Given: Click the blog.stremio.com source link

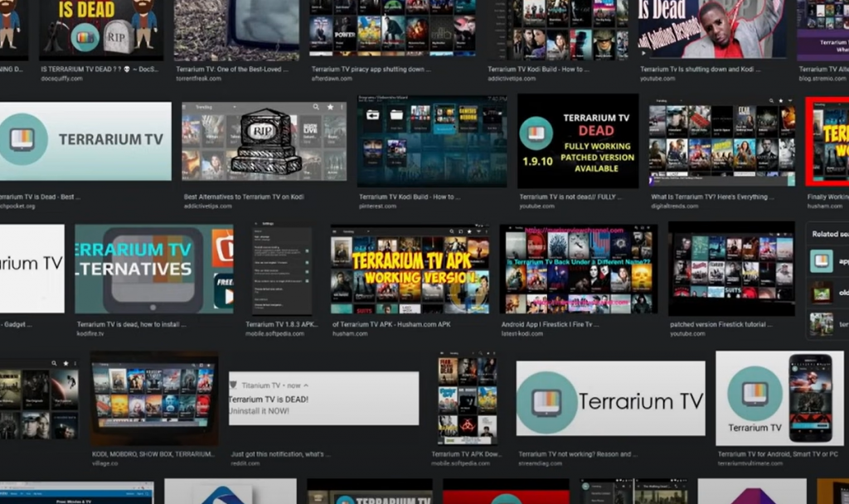Looking at the screenshot, I should coord(822,79).
